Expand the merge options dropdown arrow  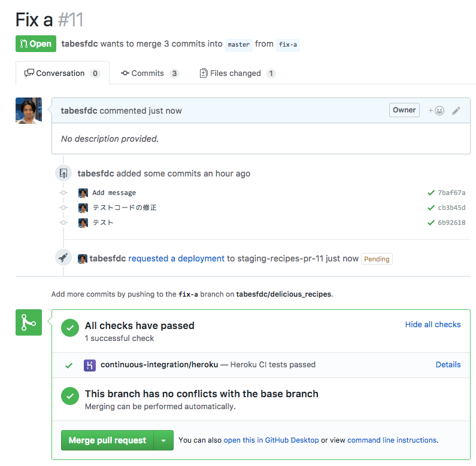point(163,440)
